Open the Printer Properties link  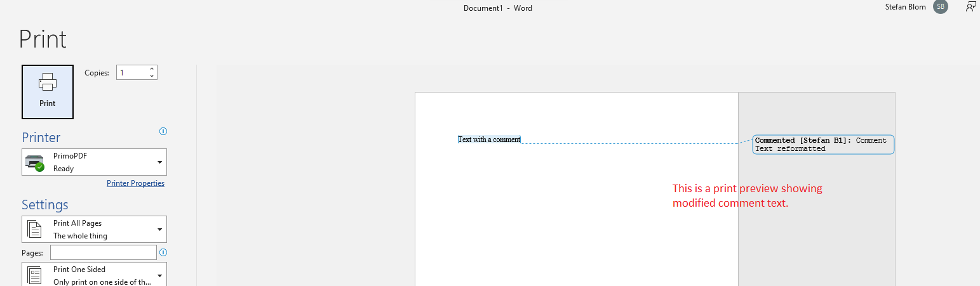point(135,183)
